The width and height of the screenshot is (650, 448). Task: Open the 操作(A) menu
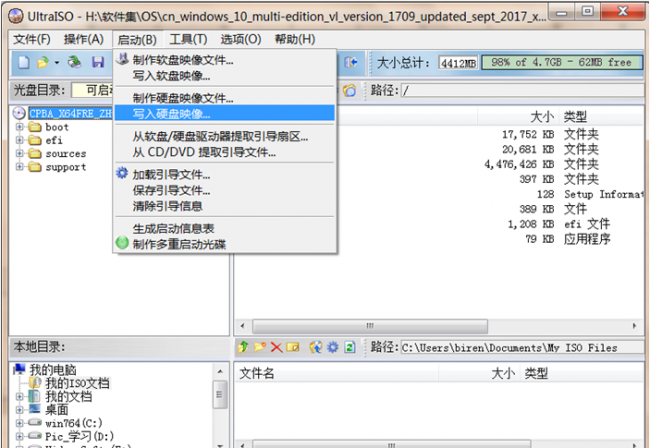click(84, 39)
